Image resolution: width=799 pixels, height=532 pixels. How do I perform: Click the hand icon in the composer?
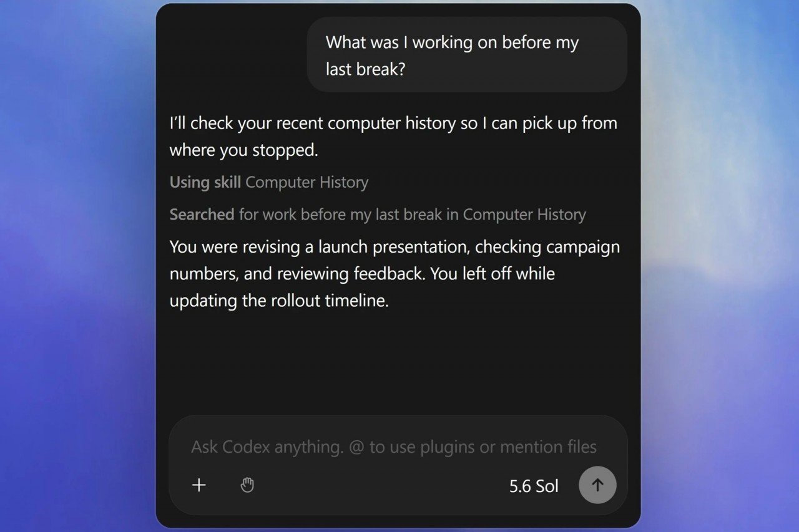[x=247, y=485]
